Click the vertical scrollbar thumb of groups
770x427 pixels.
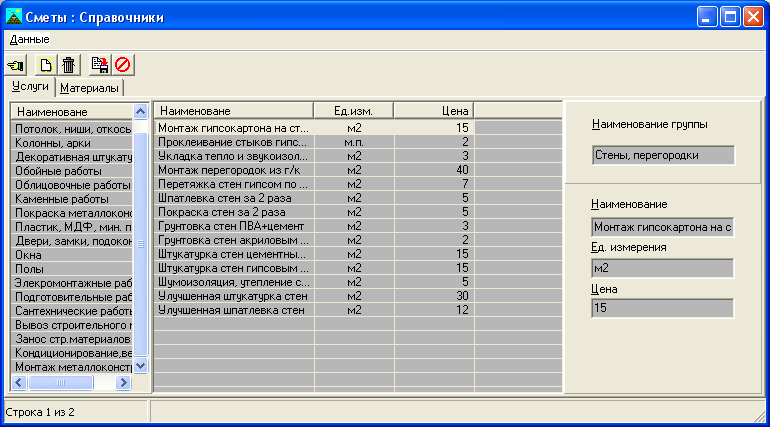point(140,244)
